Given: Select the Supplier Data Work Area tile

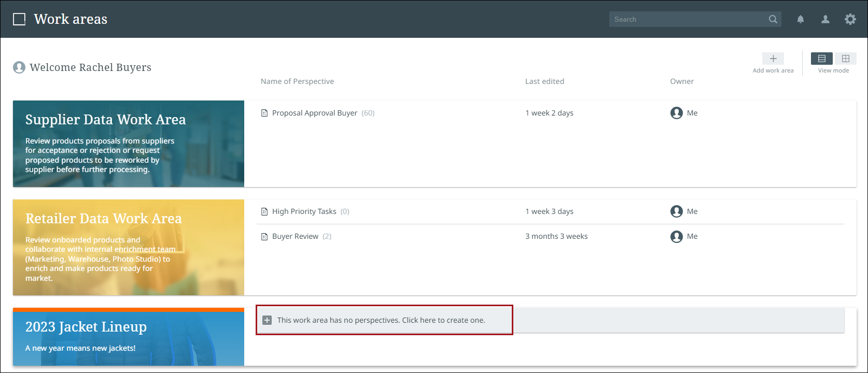Looking at the screenshot, I should click(x=129, y=144).
